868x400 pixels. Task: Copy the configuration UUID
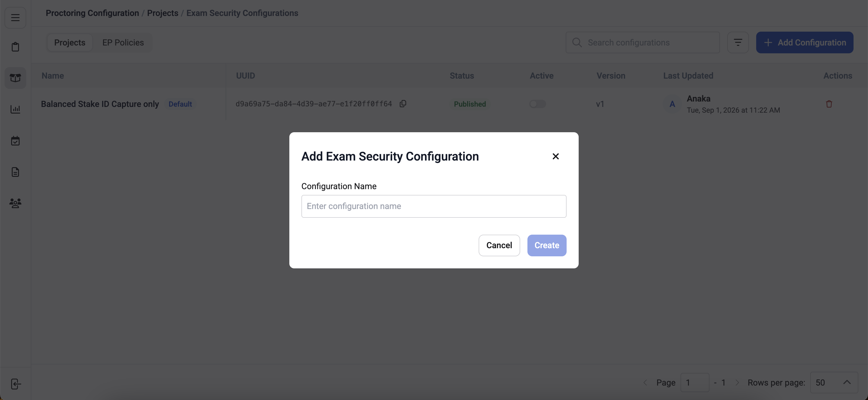[403, 104]
